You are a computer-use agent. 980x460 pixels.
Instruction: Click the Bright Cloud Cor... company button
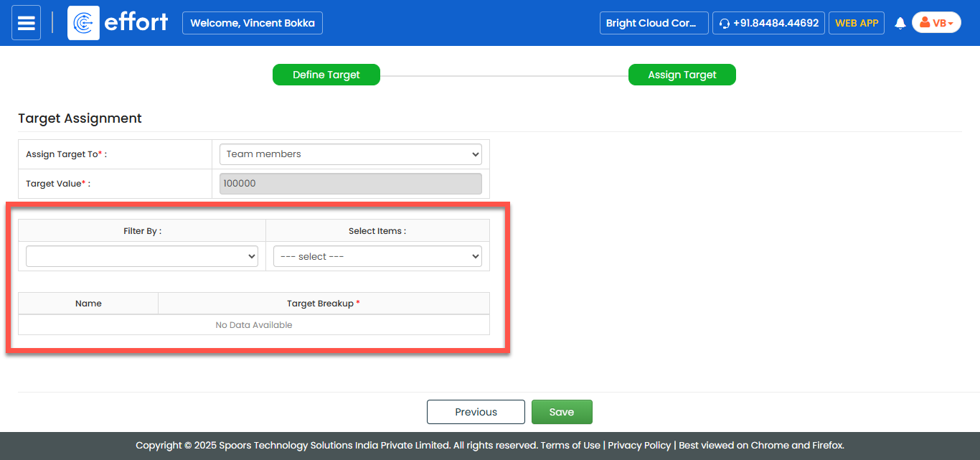[x=654, y=23]
